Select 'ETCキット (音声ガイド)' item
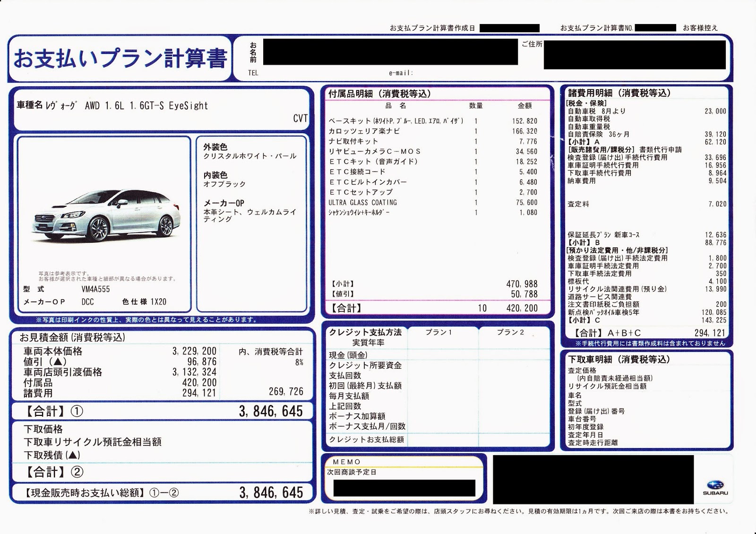This screenshot has width=756, height=534. tap(373, 161)
